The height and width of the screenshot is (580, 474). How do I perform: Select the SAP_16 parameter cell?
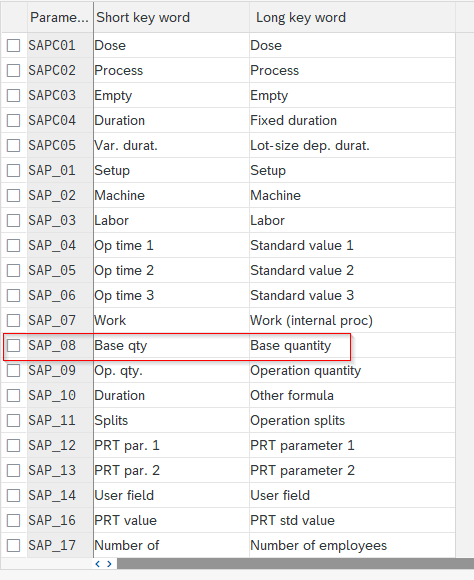pyautogui.click(x=60, y=520)
